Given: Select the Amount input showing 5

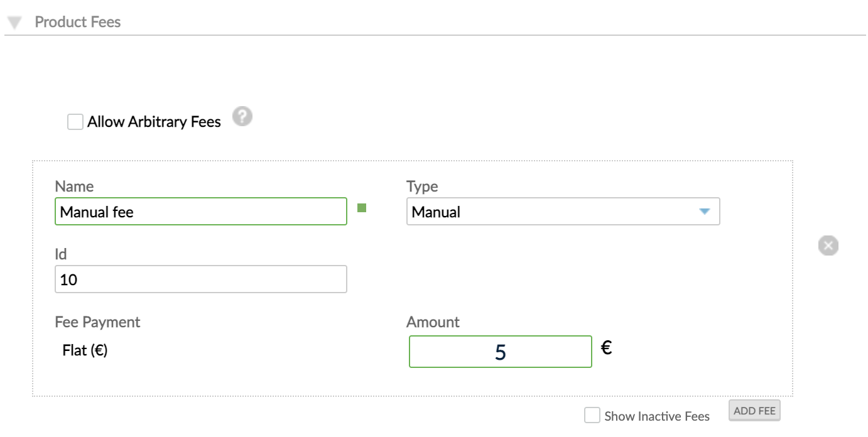Looking at the screenshot, I should coord(500,352).
